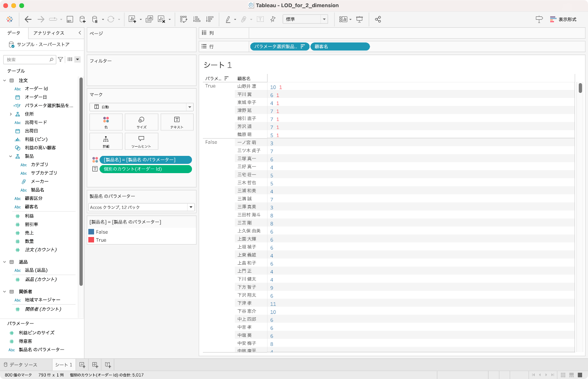
Task: Click the add new data source icon
Action: (x=82, y=19)
